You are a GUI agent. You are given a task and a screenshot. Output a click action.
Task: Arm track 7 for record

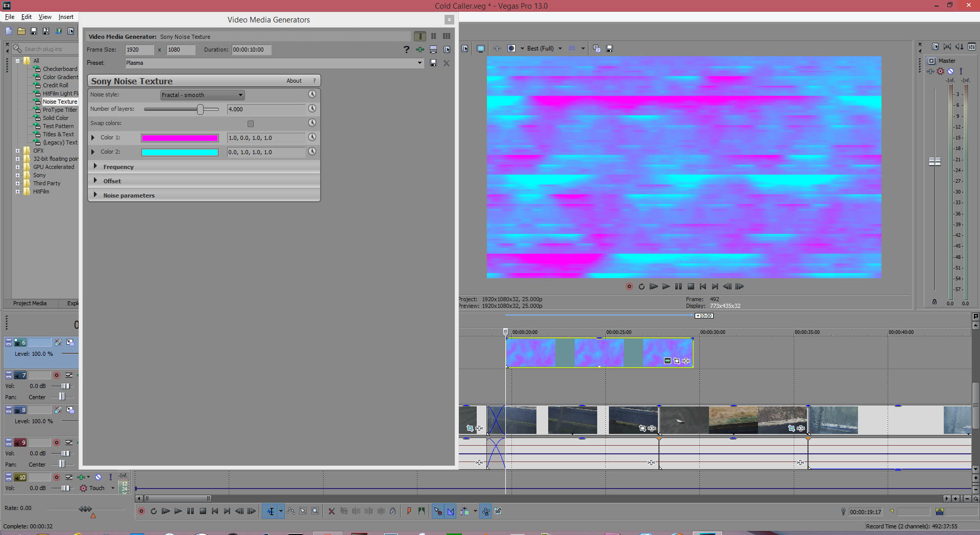point(57,375)
